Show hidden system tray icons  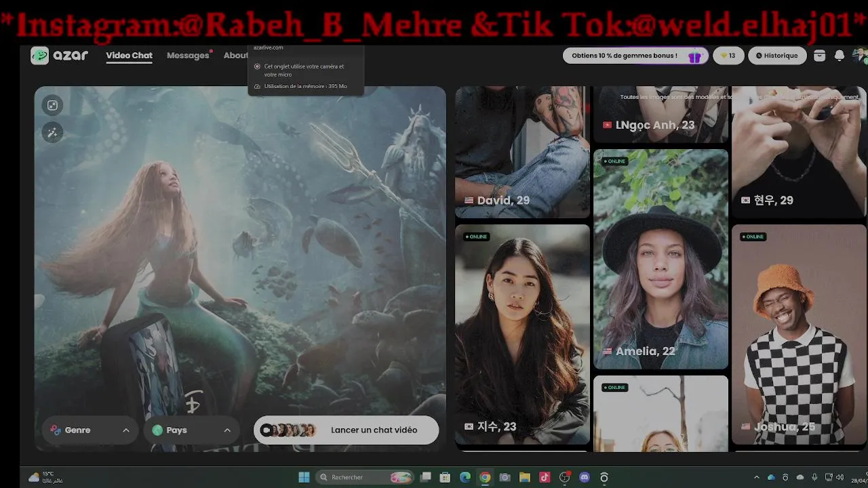click(757, 477)
